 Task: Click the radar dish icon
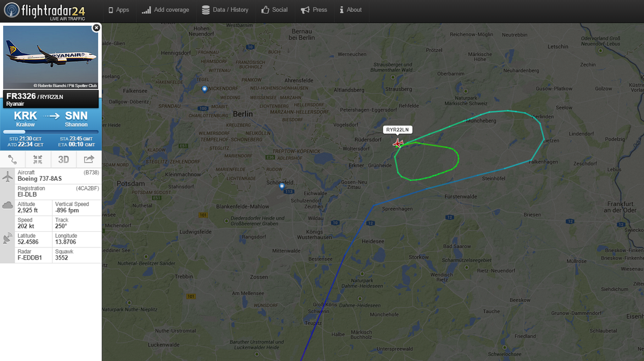[x=8, y=239]
